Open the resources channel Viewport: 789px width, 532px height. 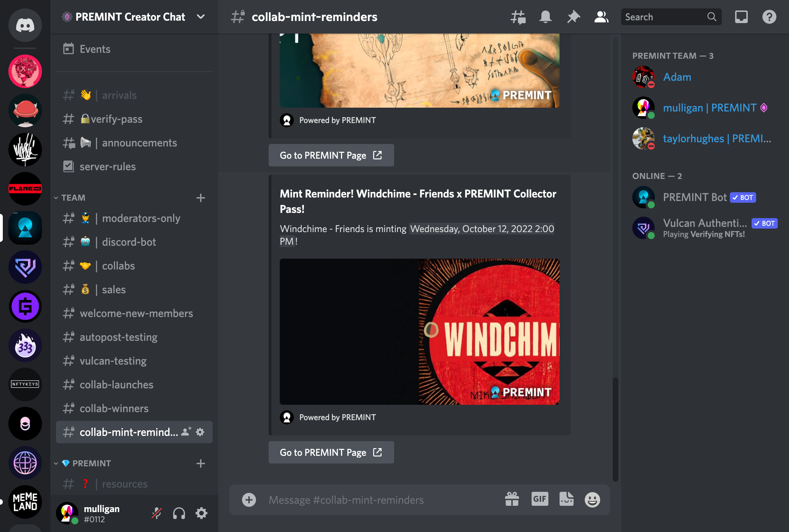tap(134, 484)
